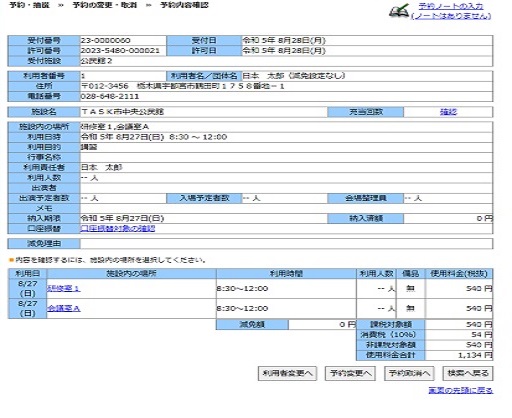Open 口座振替対象の確認 link

(118, 229)
